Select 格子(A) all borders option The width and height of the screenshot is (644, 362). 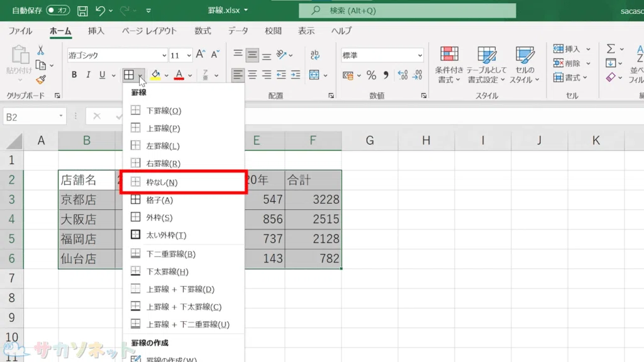(x=184, y=200)
